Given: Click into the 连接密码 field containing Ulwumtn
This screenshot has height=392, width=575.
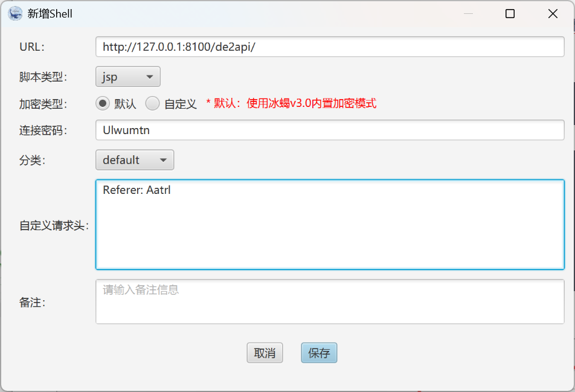Looking at the screenshot, I should 330,130.
